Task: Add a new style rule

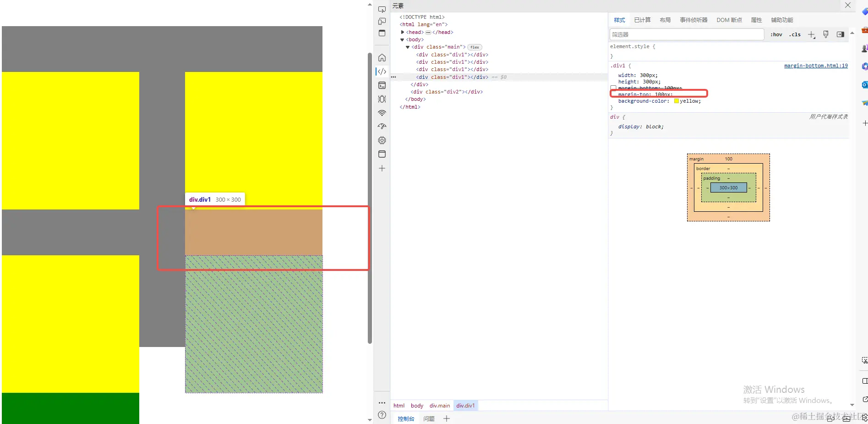Action: (x=811, y=35)
